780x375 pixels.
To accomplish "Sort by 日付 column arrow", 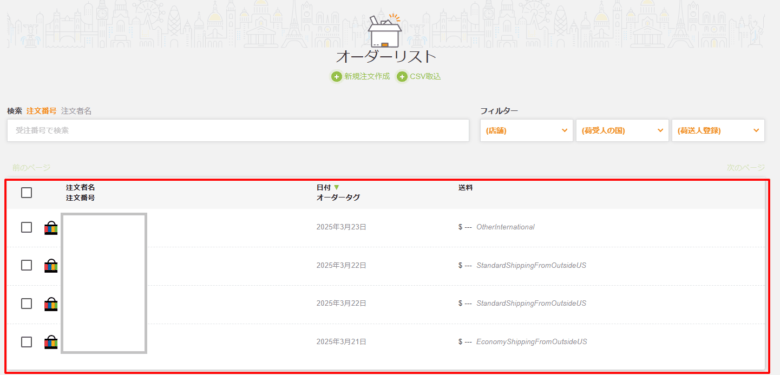I will coord(336,188).
